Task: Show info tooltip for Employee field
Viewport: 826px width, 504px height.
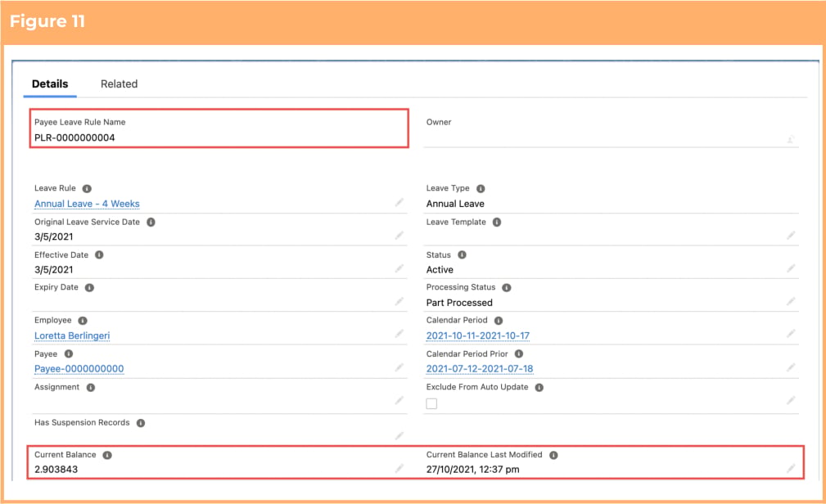Action: 83,321
